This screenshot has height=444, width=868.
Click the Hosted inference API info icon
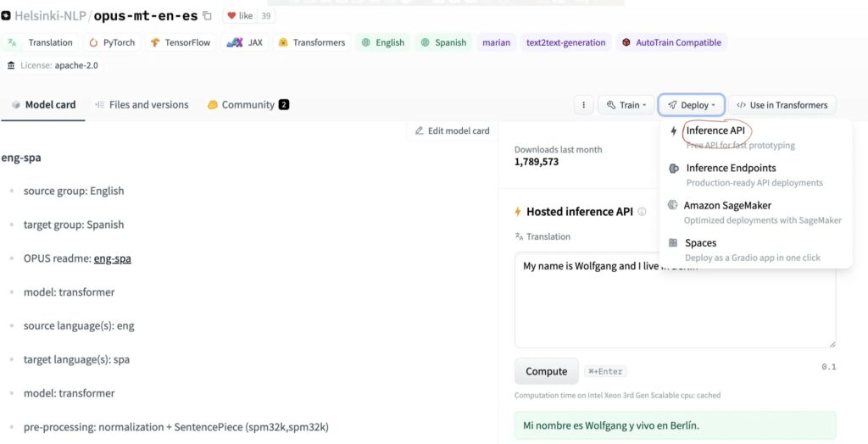coord(642,212)
